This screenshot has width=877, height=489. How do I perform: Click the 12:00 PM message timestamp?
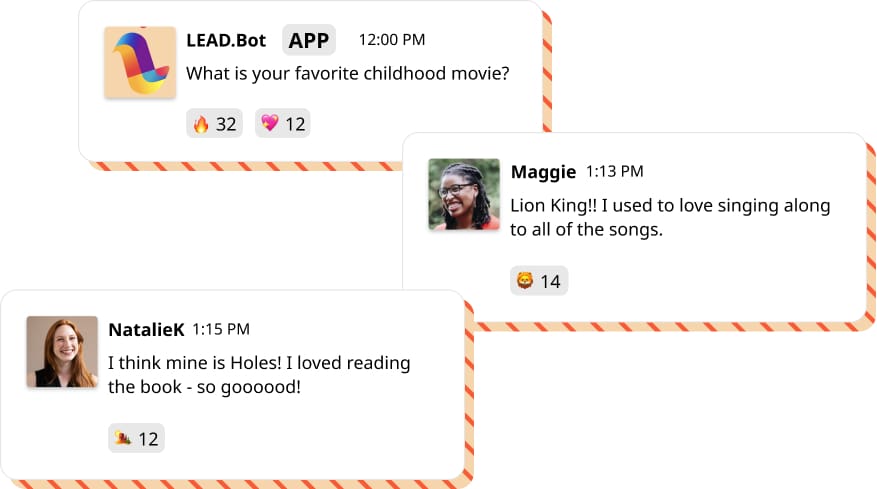click(x=392, y=40)
